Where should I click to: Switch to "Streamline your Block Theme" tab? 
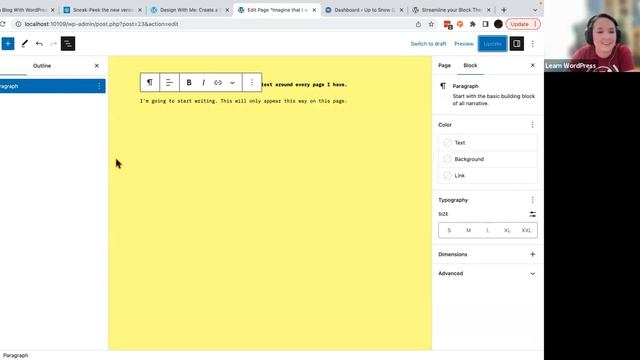click(x=452, y=10)
